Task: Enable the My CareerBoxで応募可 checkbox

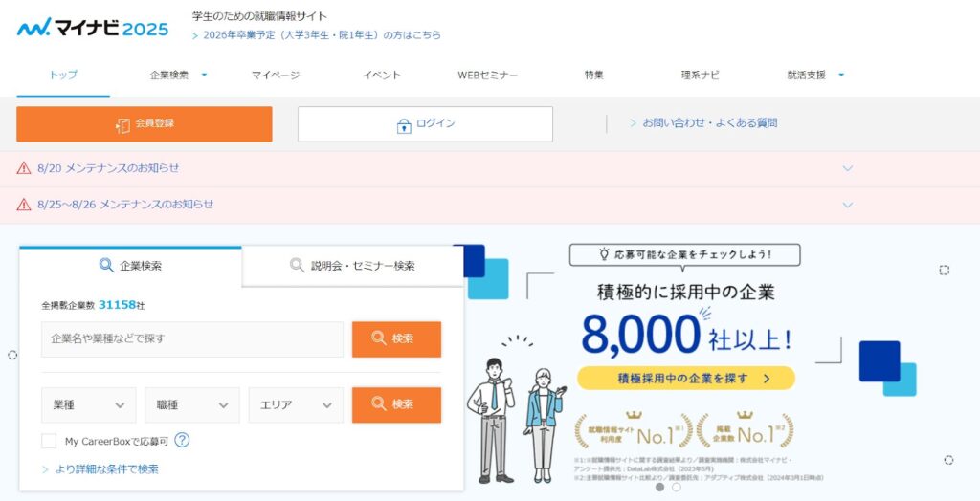Action: pos(49,441)
